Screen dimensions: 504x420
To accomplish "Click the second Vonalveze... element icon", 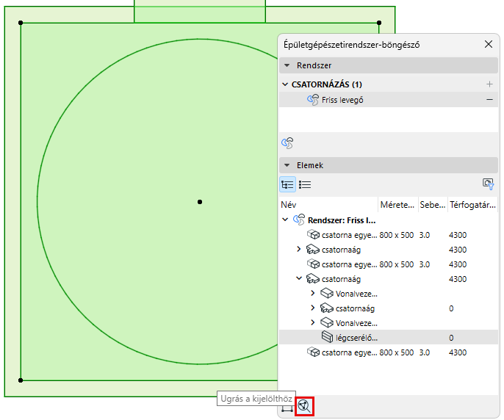I will click(327, 322).
